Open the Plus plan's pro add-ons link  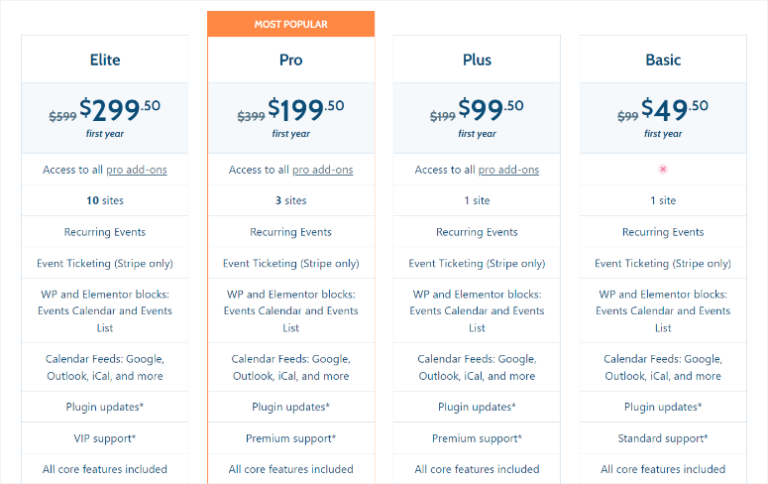[x=509, y=170]
